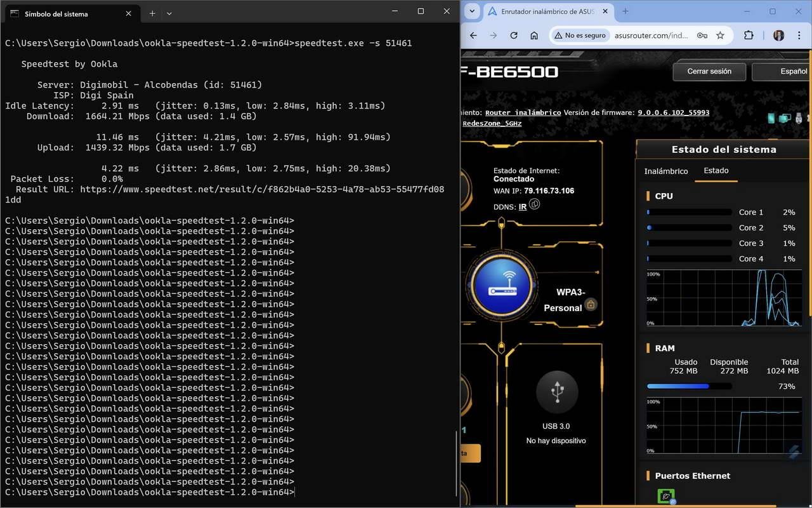Click the asusrouter.com address field
This screenshot has height=508, width=812.
click(651, 36)
